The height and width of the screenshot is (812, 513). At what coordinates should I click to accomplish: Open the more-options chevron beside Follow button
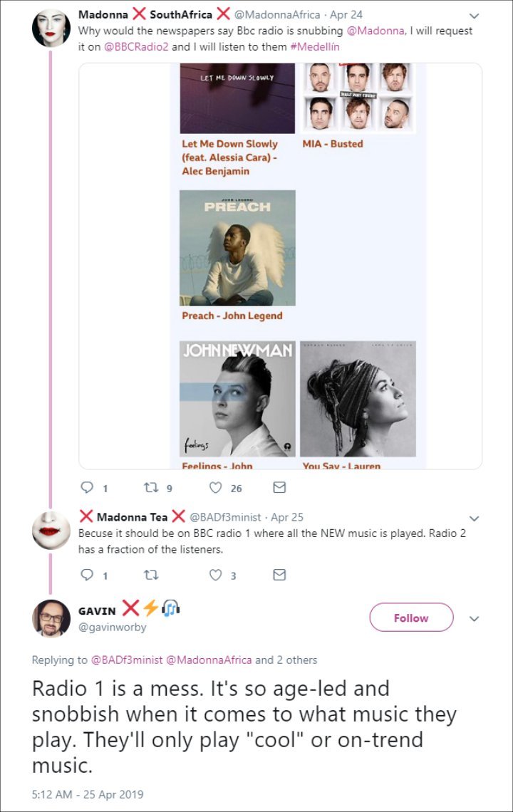(x=474, y=618)
